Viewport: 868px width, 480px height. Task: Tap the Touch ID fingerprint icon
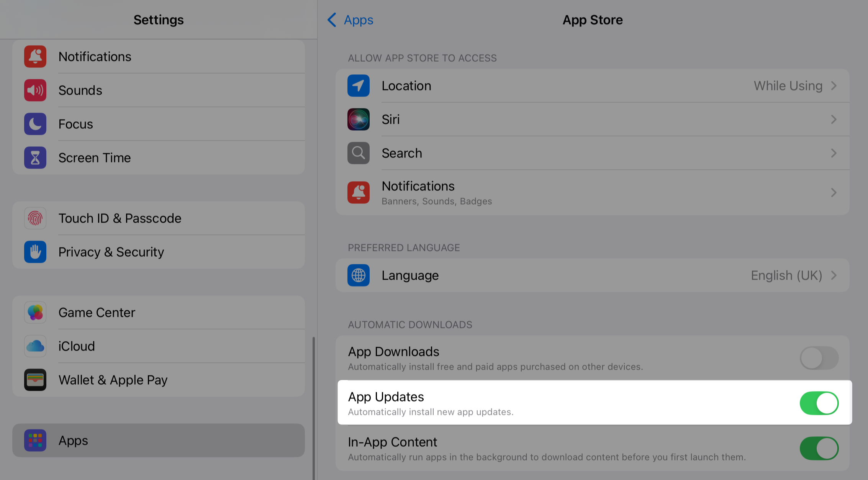click(35, 218)
